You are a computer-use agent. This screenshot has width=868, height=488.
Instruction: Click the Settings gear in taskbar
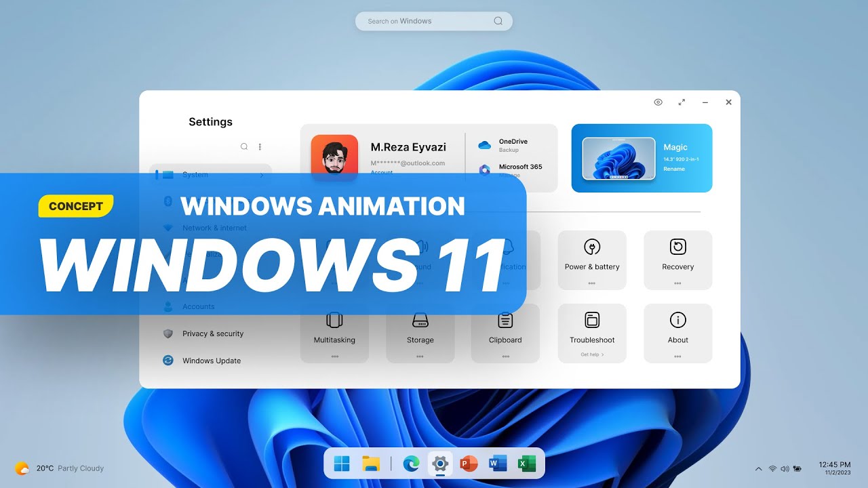click(x=440, y=464)
